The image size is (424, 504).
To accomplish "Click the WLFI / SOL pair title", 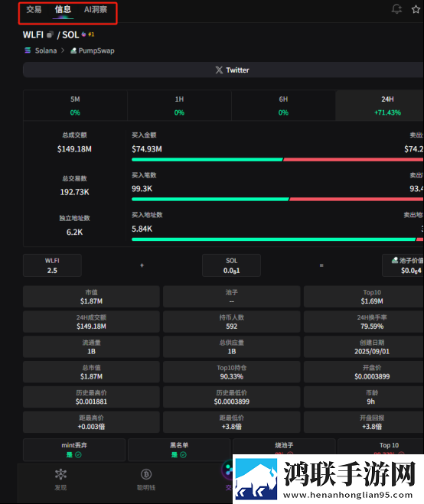I will [51, 34].
